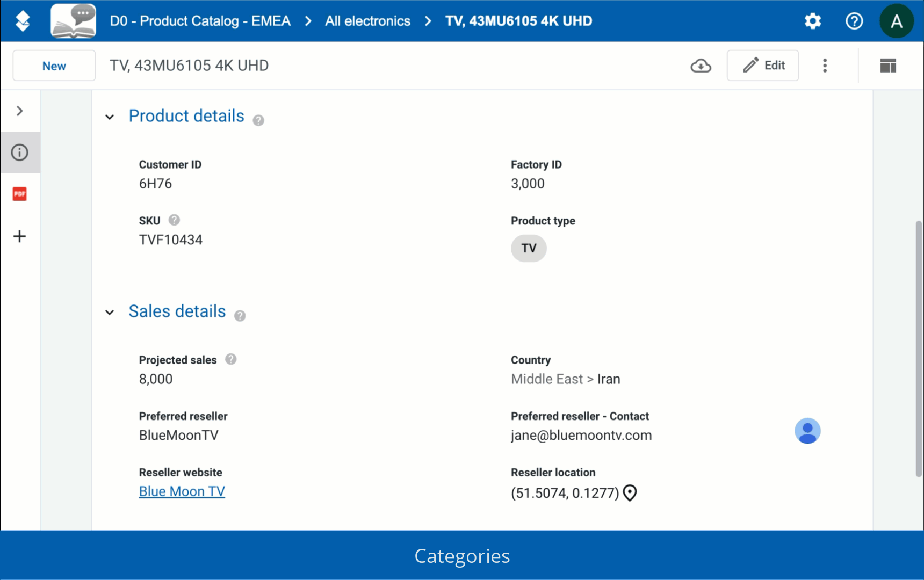Click the Country value Middle East > Iran

pyautogui.click(x=566, y=379)
